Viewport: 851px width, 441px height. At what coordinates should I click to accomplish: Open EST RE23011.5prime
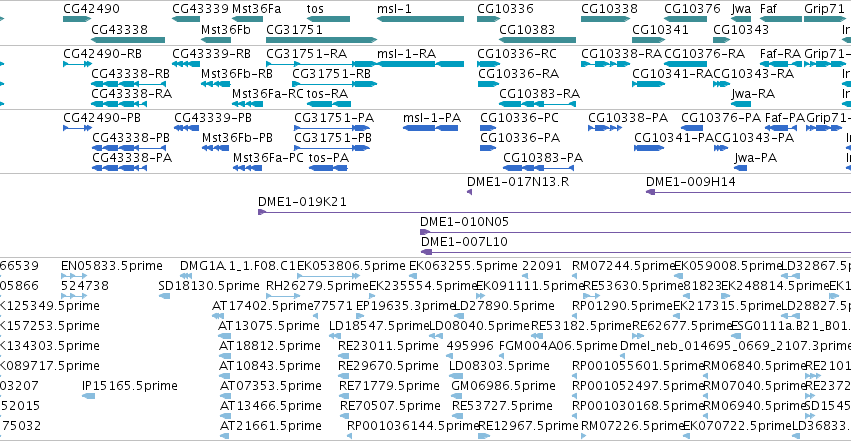pyautogui.click(x=388, y=346)
